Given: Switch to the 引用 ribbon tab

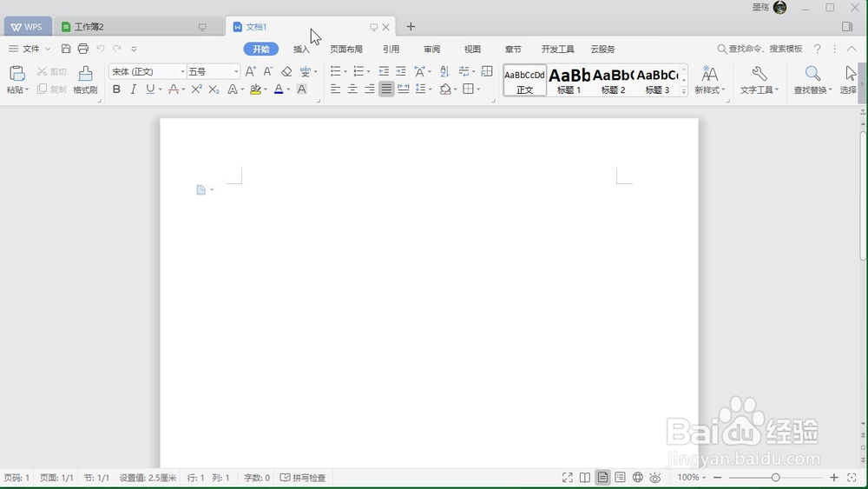Looking at the screenshot, I should [391, 50].
